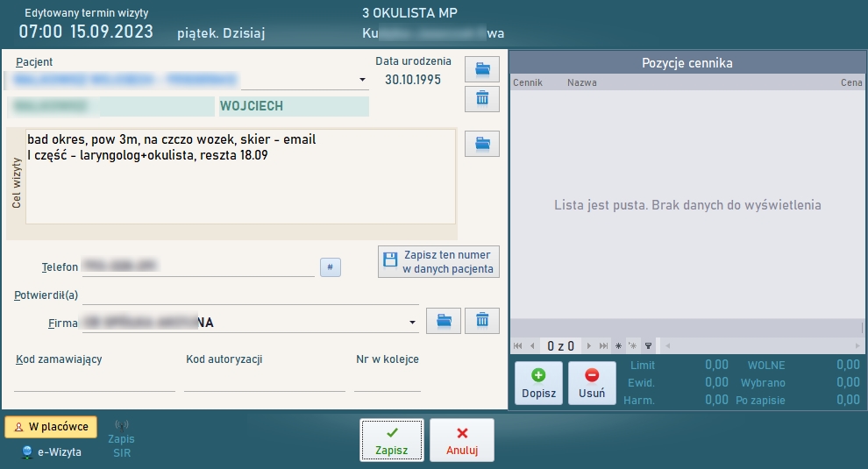Click the filter funnel icon in navigator
Screen dimensions: 868x469
click(x=648, y=345)
